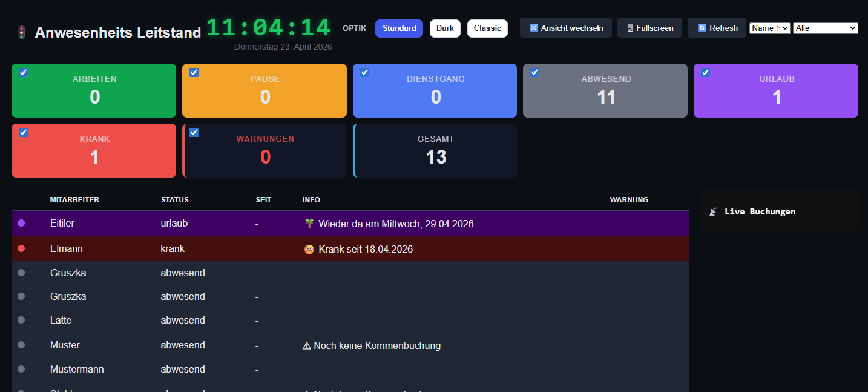Click the circular refresh icon on the Refresh button

[701, 28]
